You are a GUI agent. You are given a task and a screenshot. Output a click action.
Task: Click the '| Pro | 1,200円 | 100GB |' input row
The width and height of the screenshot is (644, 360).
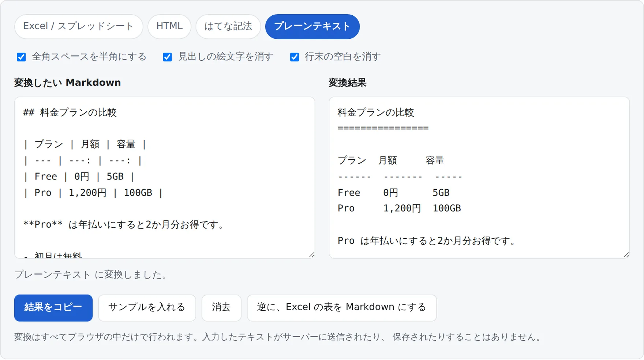pos(93,193)
